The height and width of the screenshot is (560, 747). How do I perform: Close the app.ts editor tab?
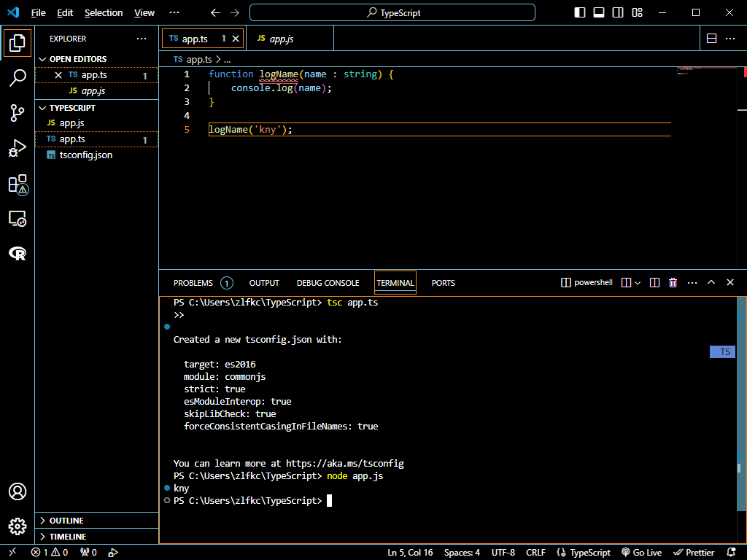236,39
